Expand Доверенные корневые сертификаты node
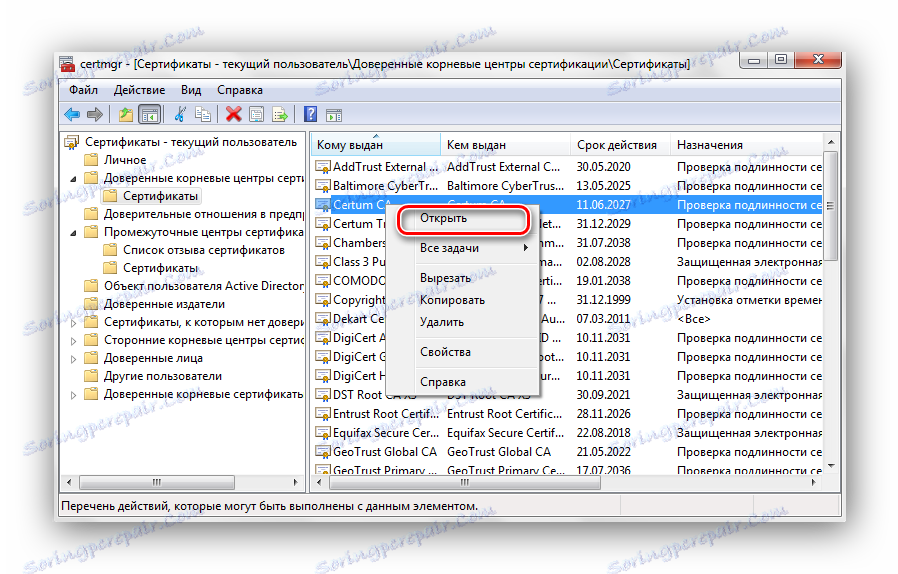The height and width of the screenshot is (574, 898). pos(73,395)
